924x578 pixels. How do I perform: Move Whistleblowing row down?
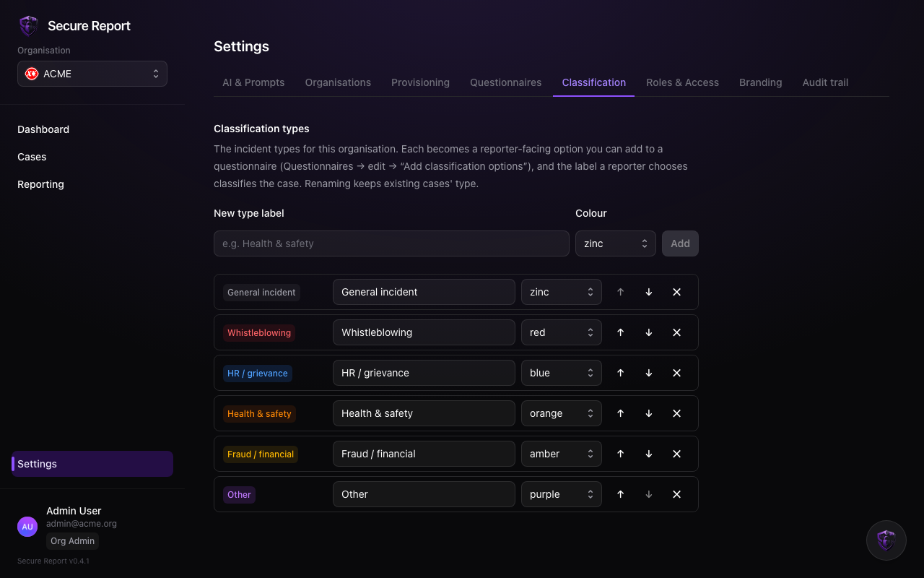[x=649, y=332]
